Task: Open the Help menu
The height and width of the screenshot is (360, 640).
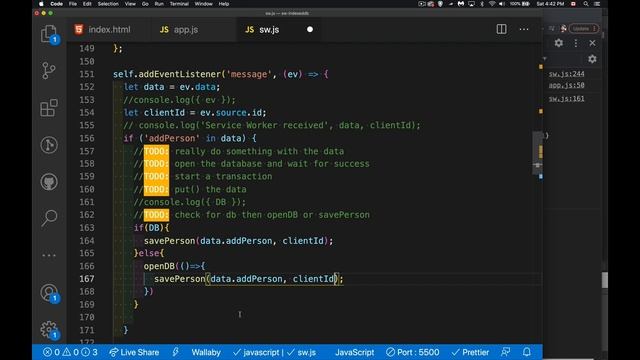Action: coord(224,4)
